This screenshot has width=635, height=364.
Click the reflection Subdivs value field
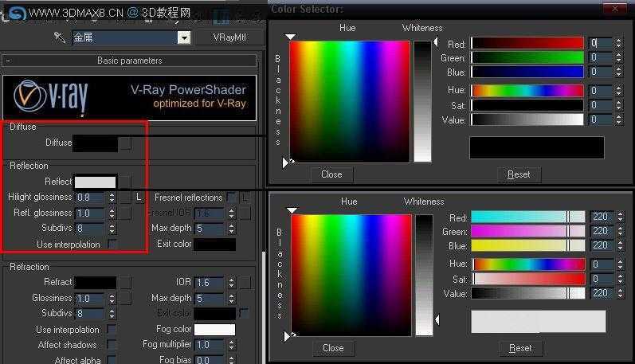click(x=91, y=229)
